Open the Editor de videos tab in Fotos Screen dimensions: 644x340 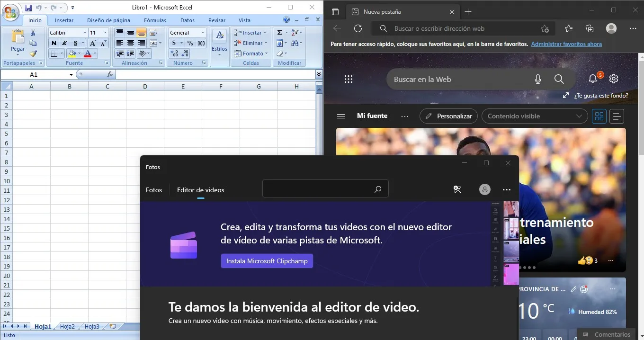tap(200, 190)
